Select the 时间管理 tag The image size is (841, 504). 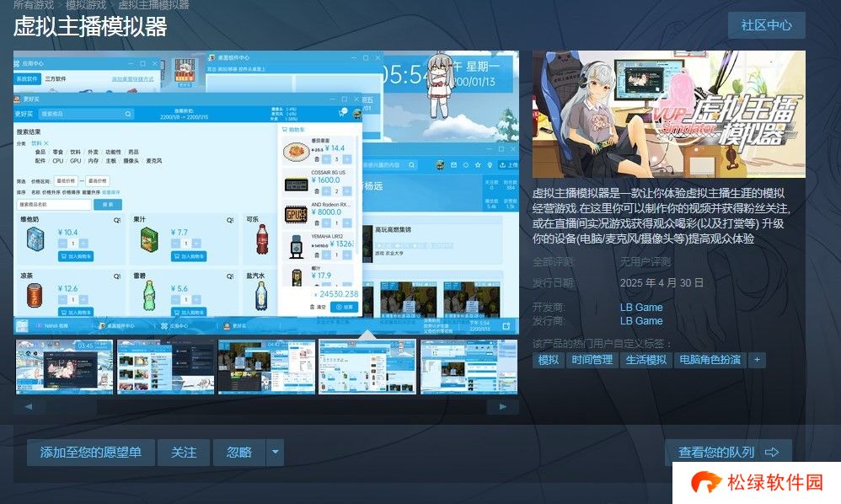[592, 360]
